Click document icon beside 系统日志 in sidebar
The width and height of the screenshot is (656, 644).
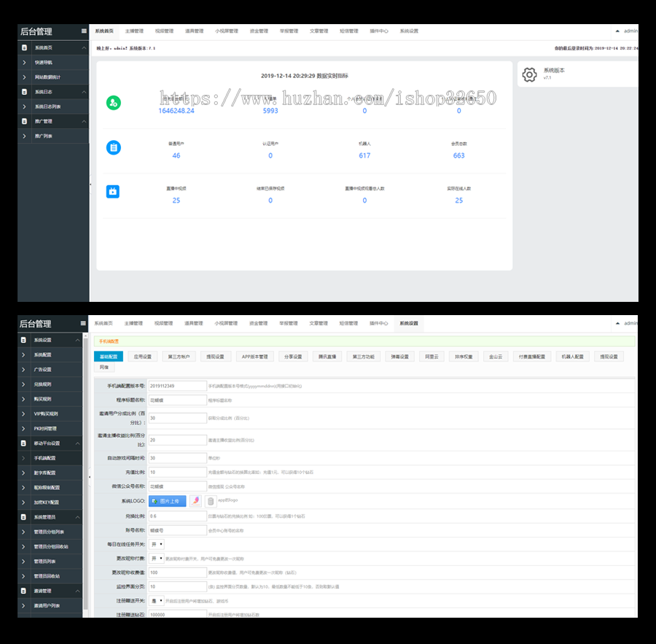[x=24, y=92]
